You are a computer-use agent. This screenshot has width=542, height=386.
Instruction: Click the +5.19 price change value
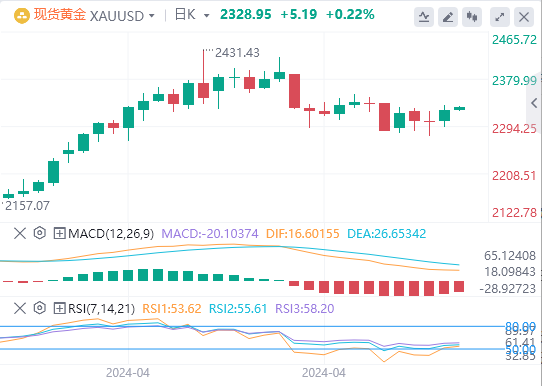(x=299, y=15)
